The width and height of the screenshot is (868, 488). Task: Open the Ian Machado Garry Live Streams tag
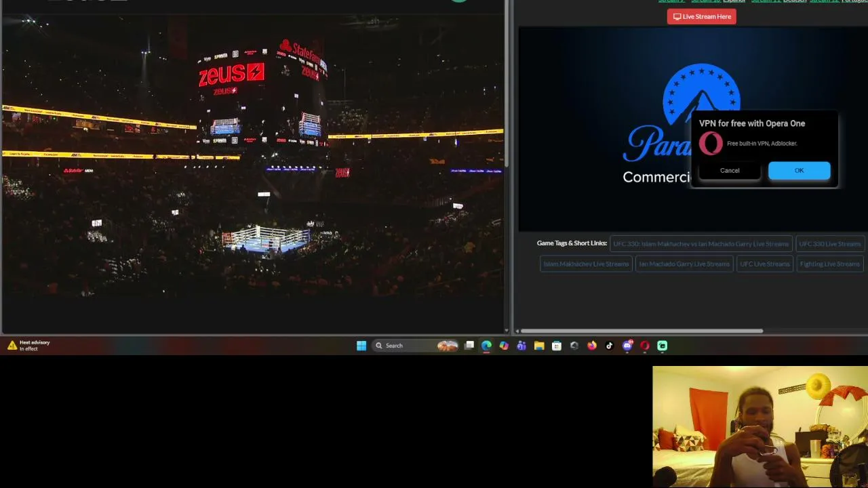tap(684, 264)
